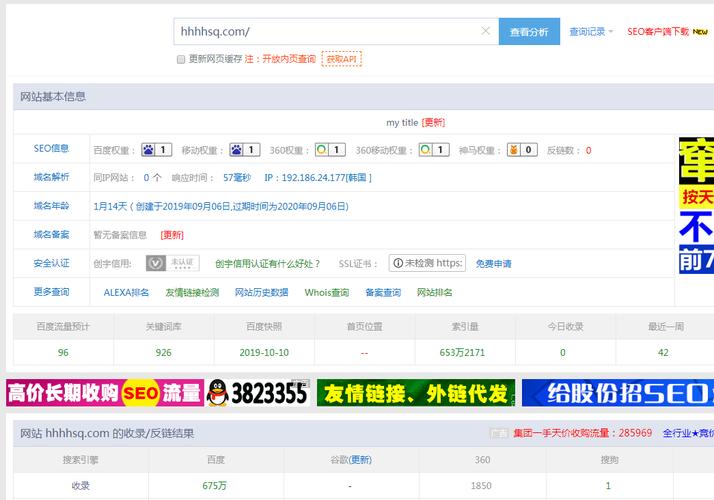Image resolution: width=714 pixels, height=500 pixels.
Task: Click the 查看分析 button
Action: pyautogui.click(x=528, y=32)
